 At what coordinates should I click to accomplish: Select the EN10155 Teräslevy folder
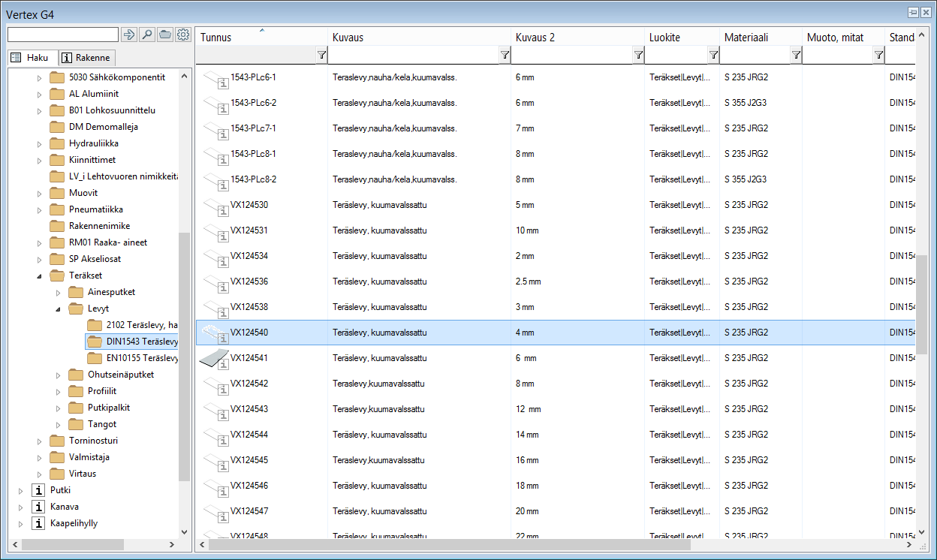pyautogui.click(x=142, y=358)
